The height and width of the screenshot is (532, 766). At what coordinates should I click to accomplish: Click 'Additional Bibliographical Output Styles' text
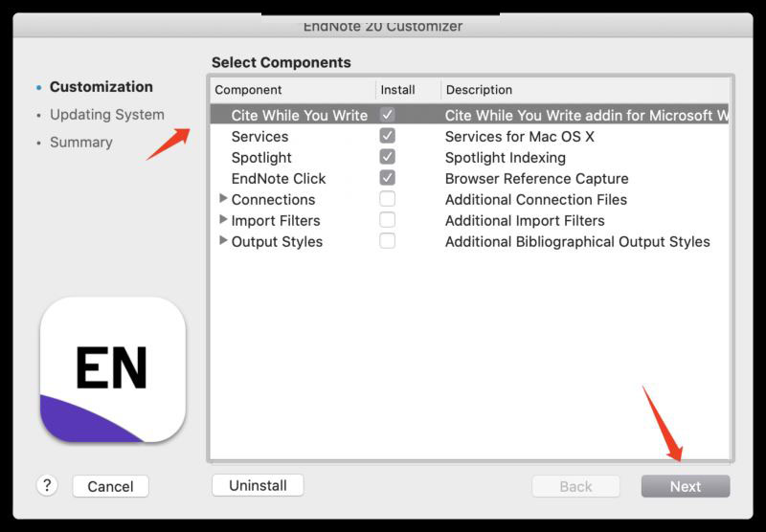(x=577, y=241)
